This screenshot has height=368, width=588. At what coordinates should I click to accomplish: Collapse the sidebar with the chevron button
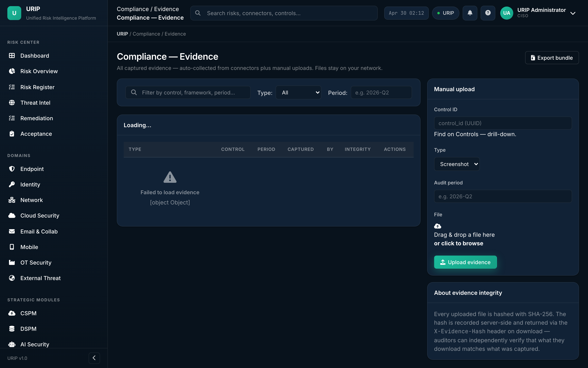point(94,358)
